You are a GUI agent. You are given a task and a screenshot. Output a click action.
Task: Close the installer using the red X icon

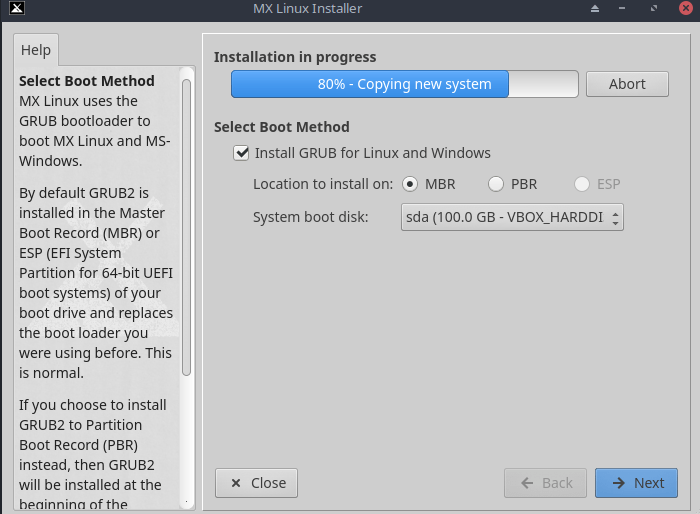[686, 8]
